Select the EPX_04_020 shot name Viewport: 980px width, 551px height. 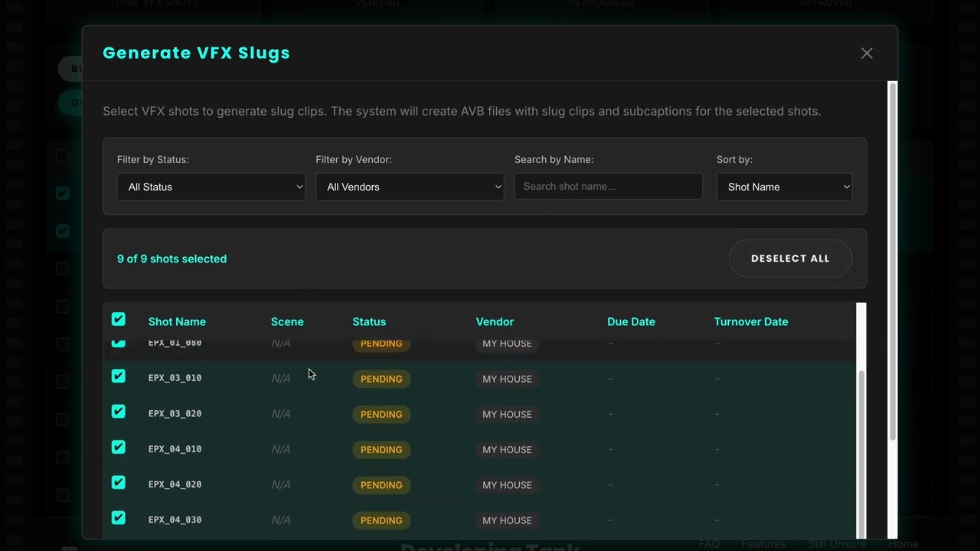[175, 484]
